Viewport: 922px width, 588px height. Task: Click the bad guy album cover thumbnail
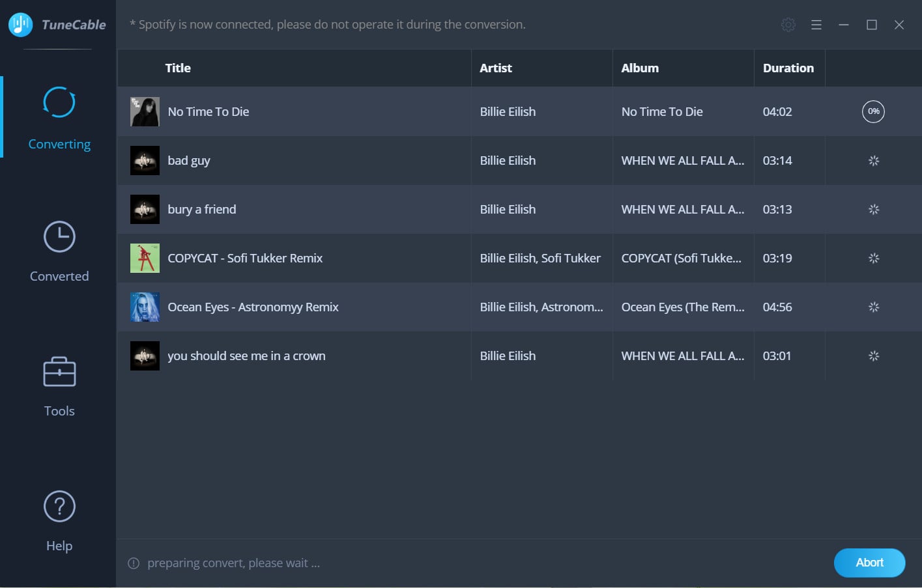pyautogui.click(x=145, y=161)
